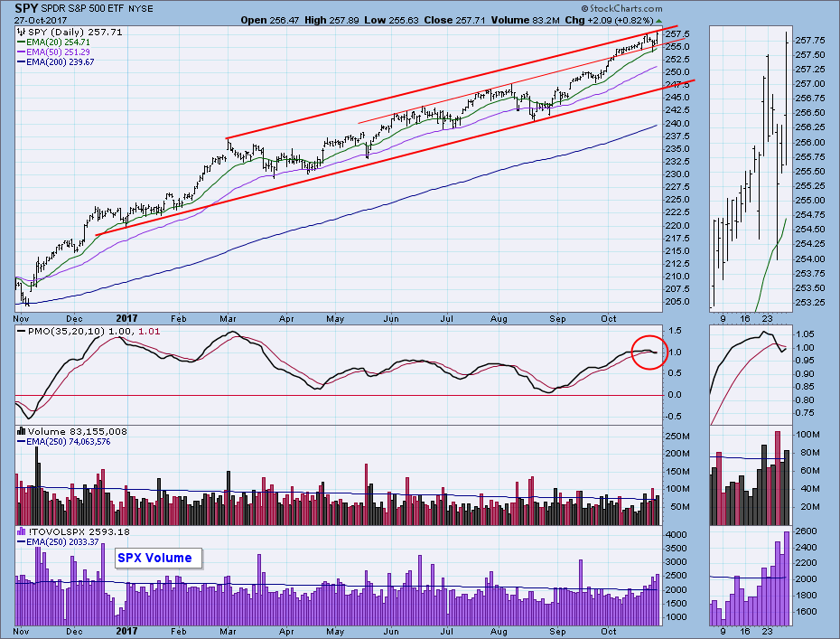Click the 240.0 price axis label
The image size is (840, 639).
pos(678,123)
